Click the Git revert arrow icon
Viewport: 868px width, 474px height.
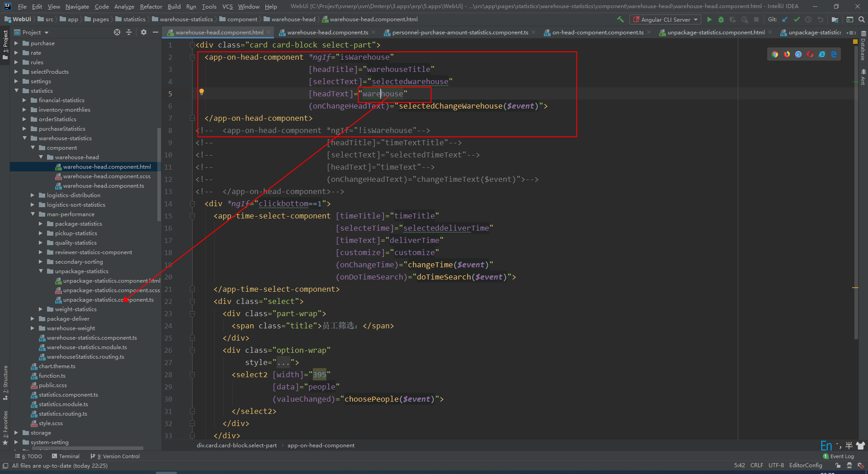point(820,19)
